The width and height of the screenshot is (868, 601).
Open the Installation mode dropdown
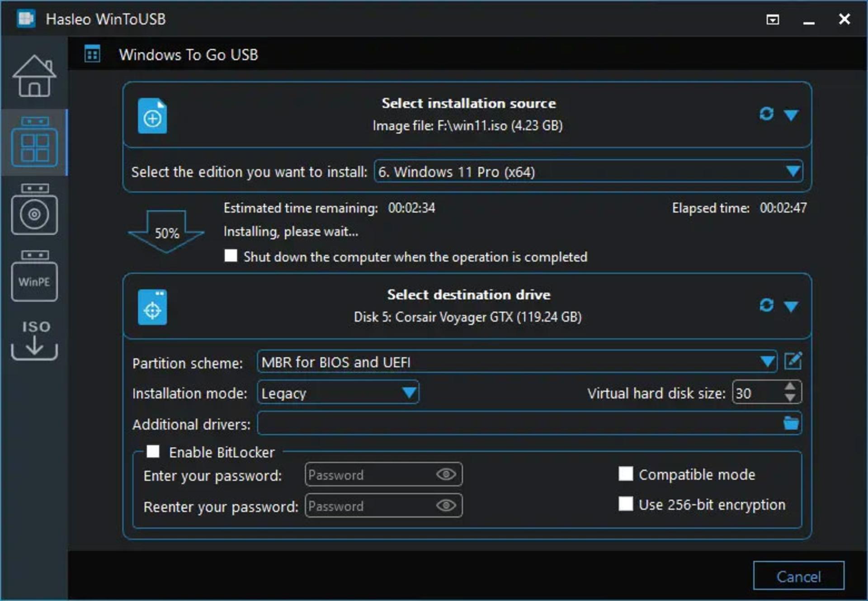click(x=338, y=393)
